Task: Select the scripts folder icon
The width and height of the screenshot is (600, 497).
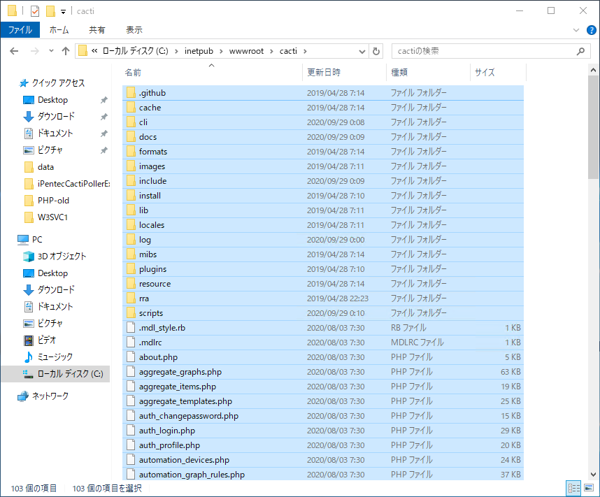Action: tap(131, 313)
